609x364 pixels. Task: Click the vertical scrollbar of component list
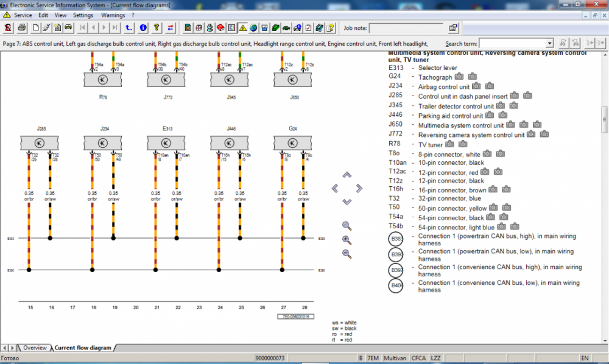[604, 119]
